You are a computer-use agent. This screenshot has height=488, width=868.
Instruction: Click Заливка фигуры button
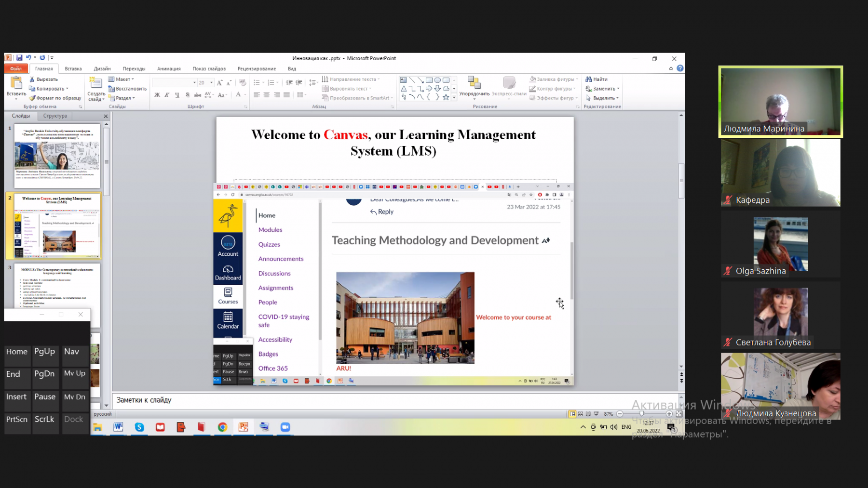[x=553, y=79]
